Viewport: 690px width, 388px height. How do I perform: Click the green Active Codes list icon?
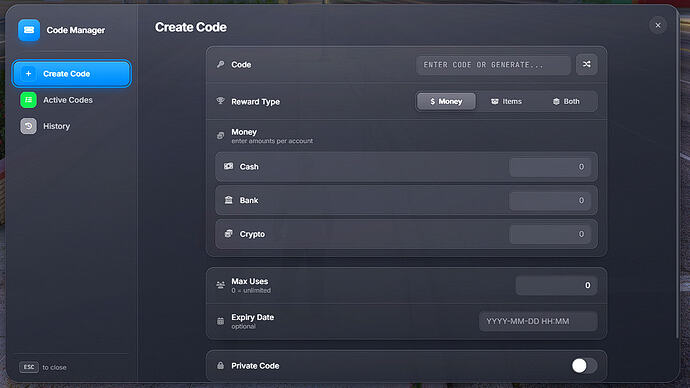(29, 100)
